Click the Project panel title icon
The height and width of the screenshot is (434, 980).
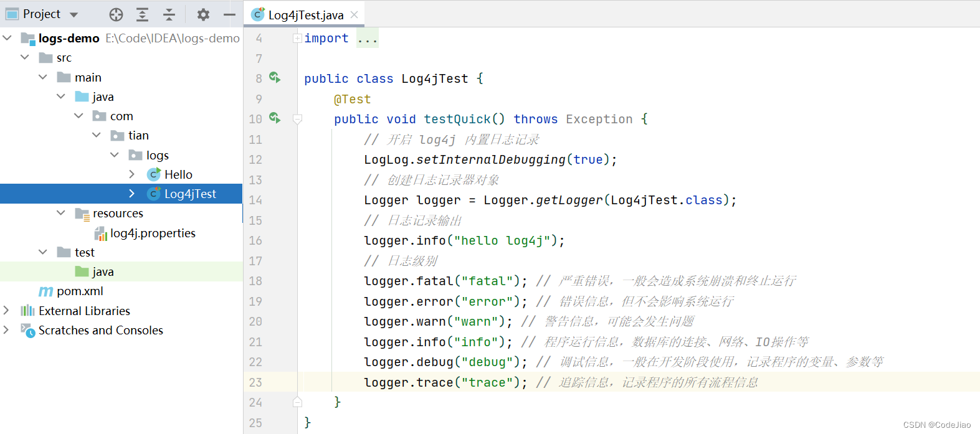click(12, 14)
